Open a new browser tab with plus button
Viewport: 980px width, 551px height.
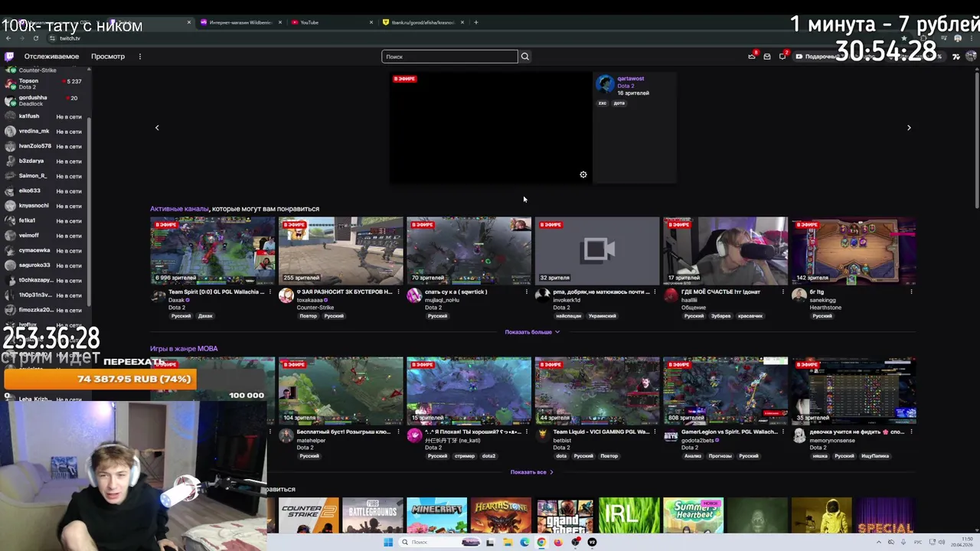[476, 22]
